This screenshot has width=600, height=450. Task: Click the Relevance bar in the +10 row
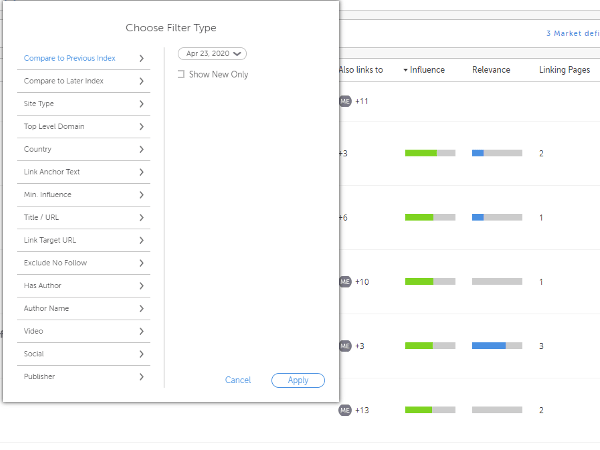[x=497, y=282]
